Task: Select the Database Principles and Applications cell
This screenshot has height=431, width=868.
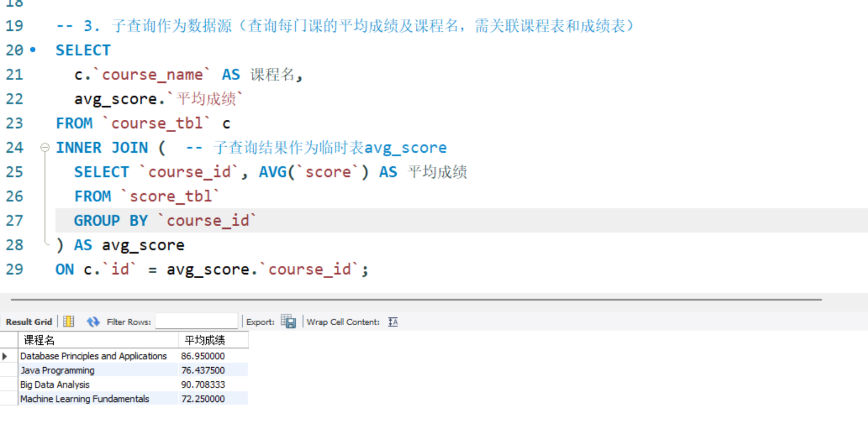Action: tap(98, 356)
